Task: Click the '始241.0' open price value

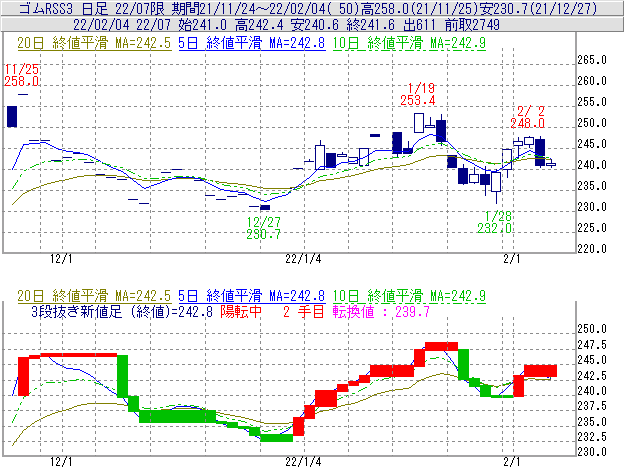Action: point(203,25)
